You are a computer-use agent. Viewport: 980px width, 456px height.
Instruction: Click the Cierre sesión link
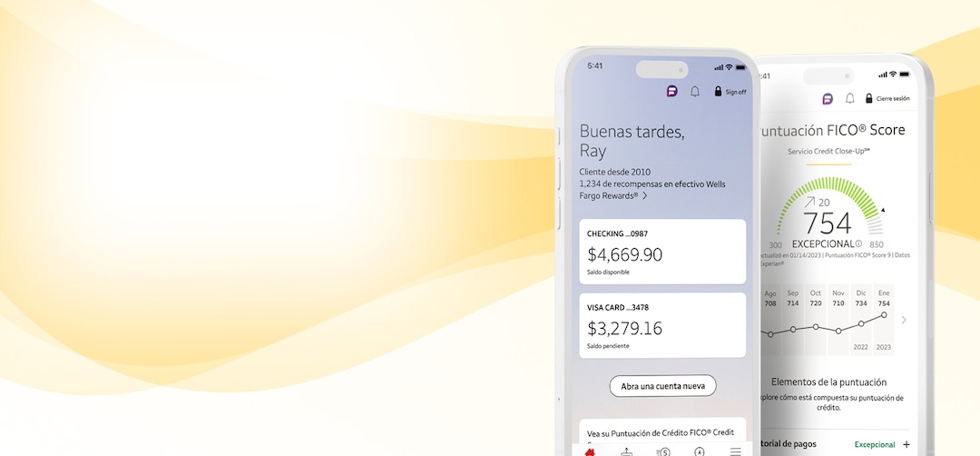click(893, 98)
